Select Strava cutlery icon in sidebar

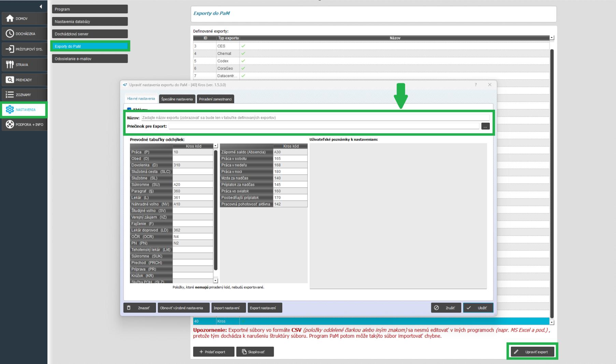(10, 64)
